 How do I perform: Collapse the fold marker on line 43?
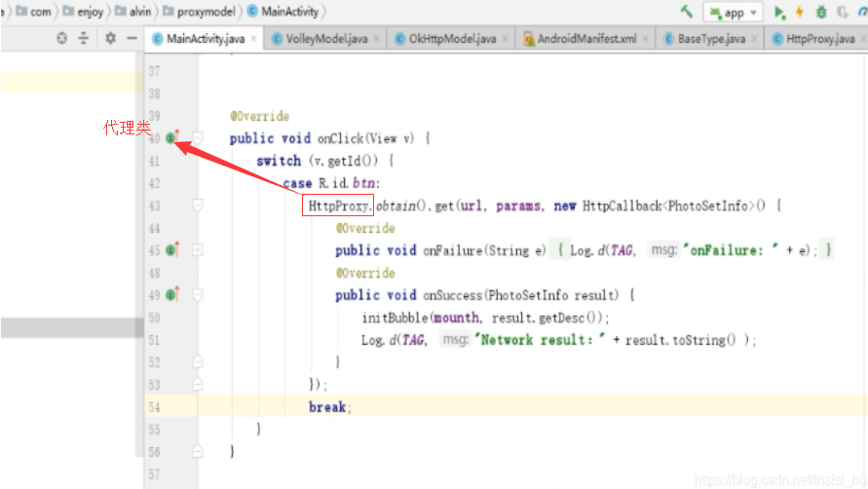[197, 205]
